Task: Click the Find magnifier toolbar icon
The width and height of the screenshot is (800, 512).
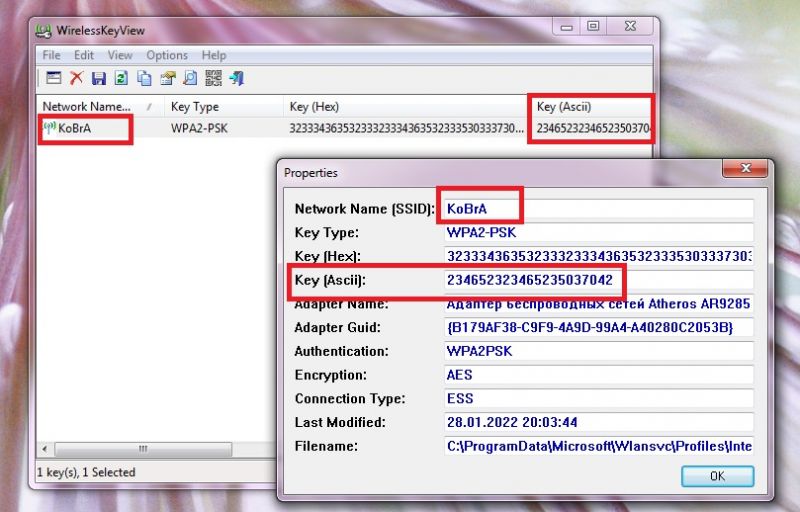Action: click(190, 78)
